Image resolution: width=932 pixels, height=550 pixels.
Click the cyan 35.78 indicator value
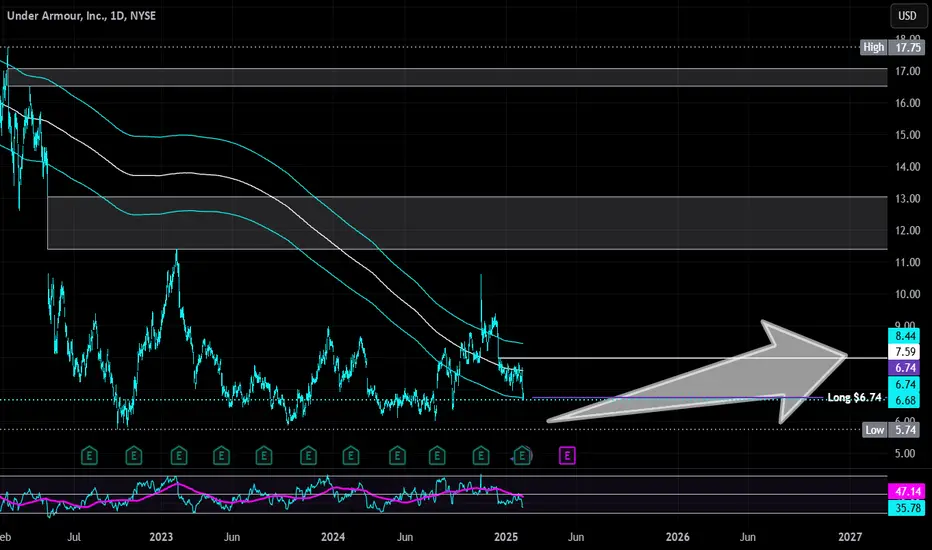[906, 508]
